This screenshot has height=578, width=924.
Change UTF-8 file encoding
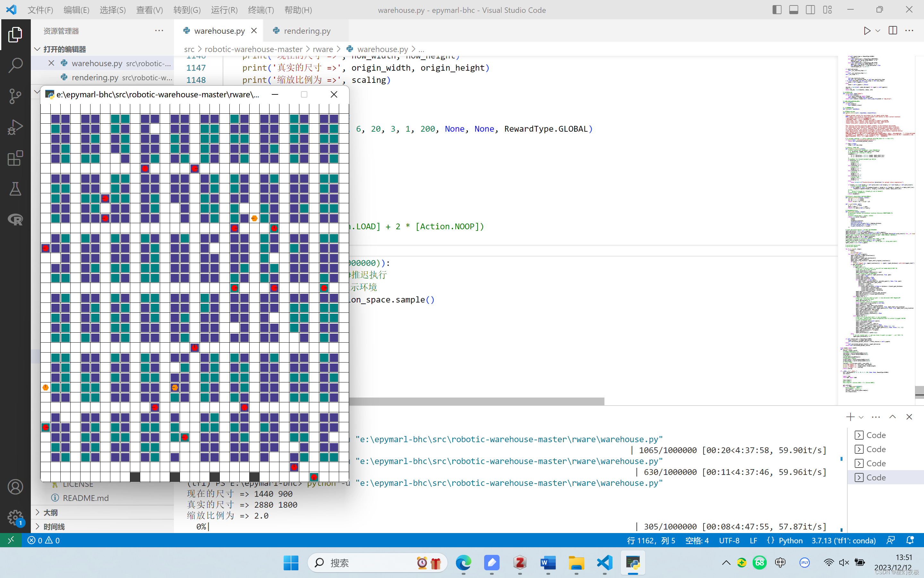point(729,540)
